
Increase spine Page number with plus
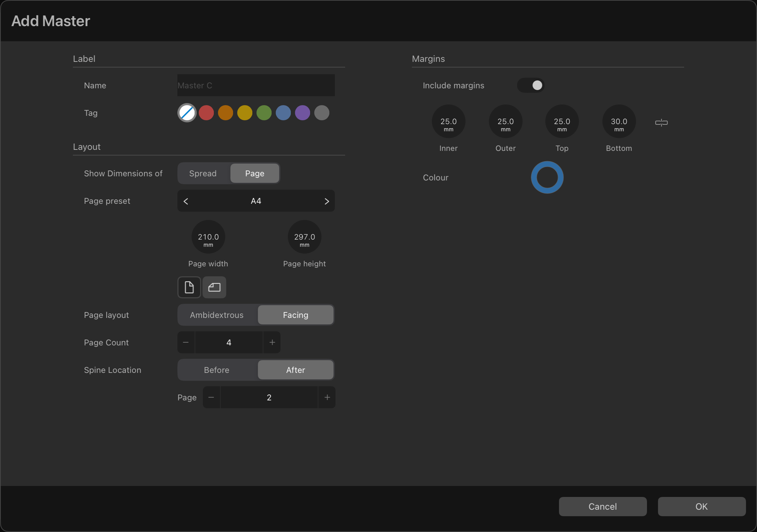point(327,397)
